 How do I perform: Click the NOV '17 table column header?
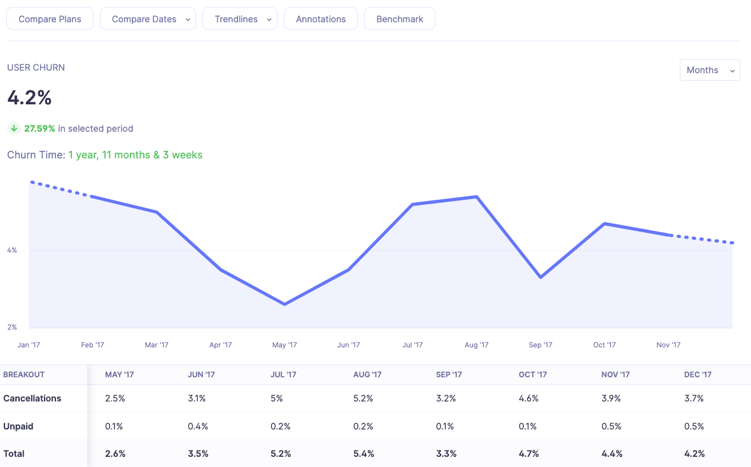tap(615, 375)
